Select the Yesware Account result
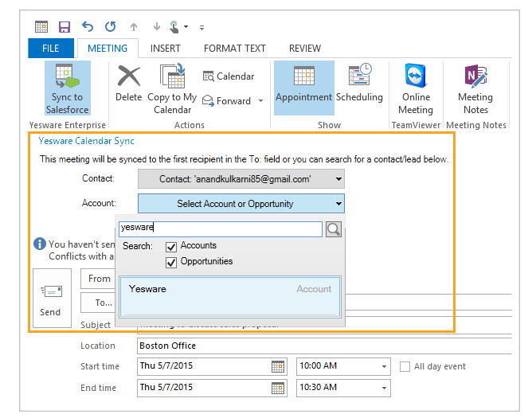 (230, 296)
